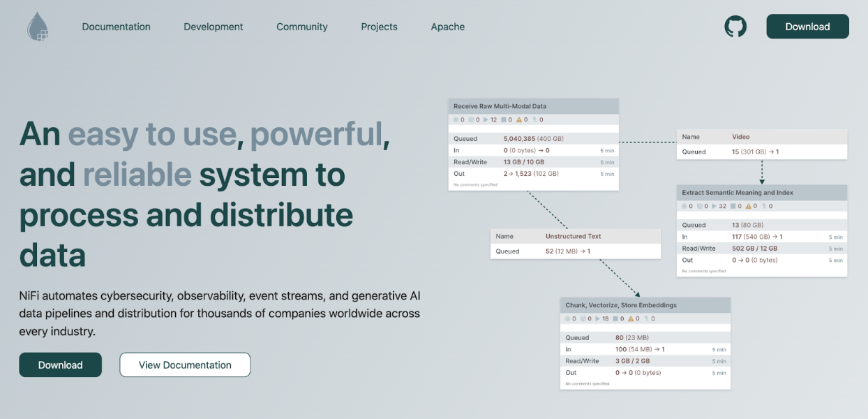The image size is (868, 419).
Task: Click the NiFi water drop logo
Action: click(38, 27)
